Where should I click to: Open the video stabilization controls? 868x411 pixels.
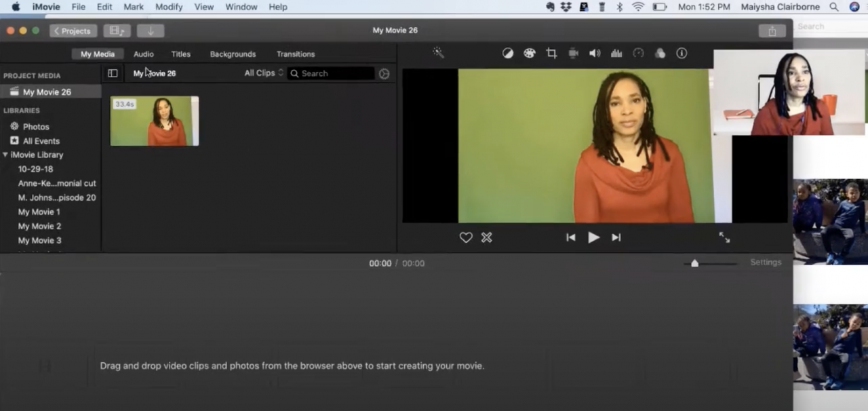coord(573,53)
